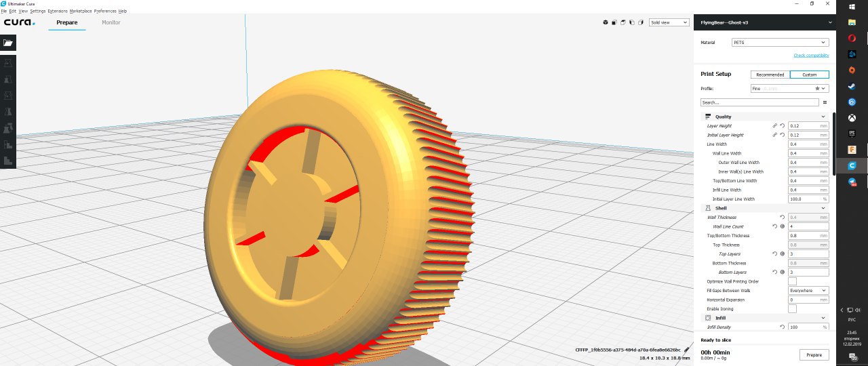This screenshot has width=868, height=366.
Task: Click the Opera icon in the taskbar
Action: 852,37
